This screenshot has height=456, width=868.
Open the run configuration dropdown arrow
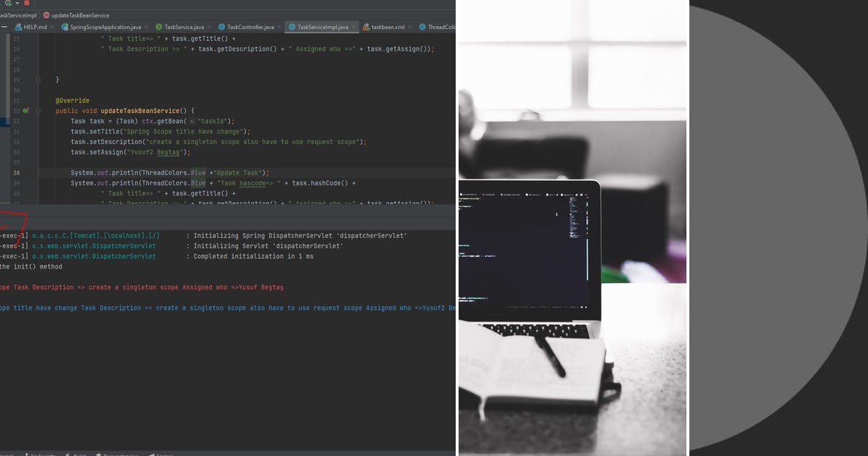[17, 3]
